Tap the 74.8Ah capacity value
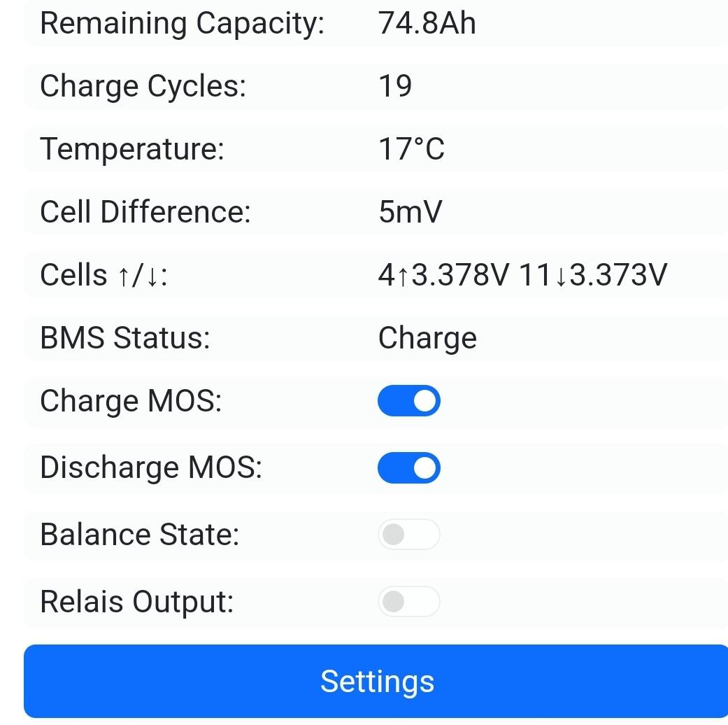The width and height of the screenshot is (728, 725). click(x=427, y=23)
